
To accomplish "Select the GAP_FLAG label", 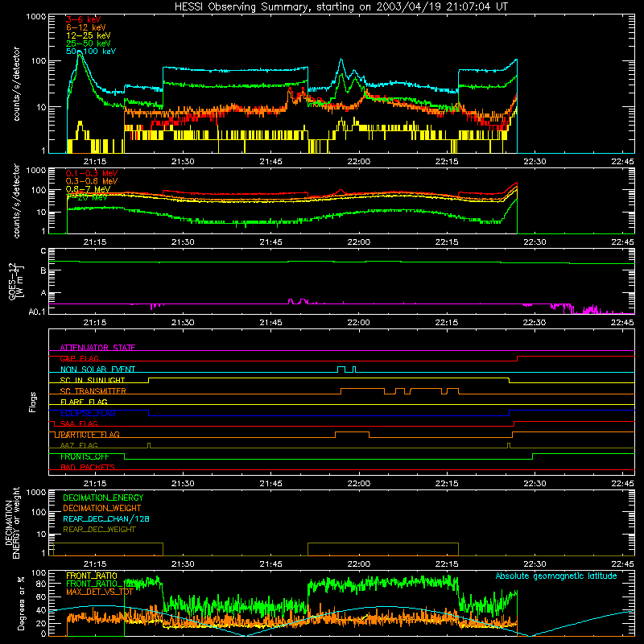I will click(x=79, y=358).
